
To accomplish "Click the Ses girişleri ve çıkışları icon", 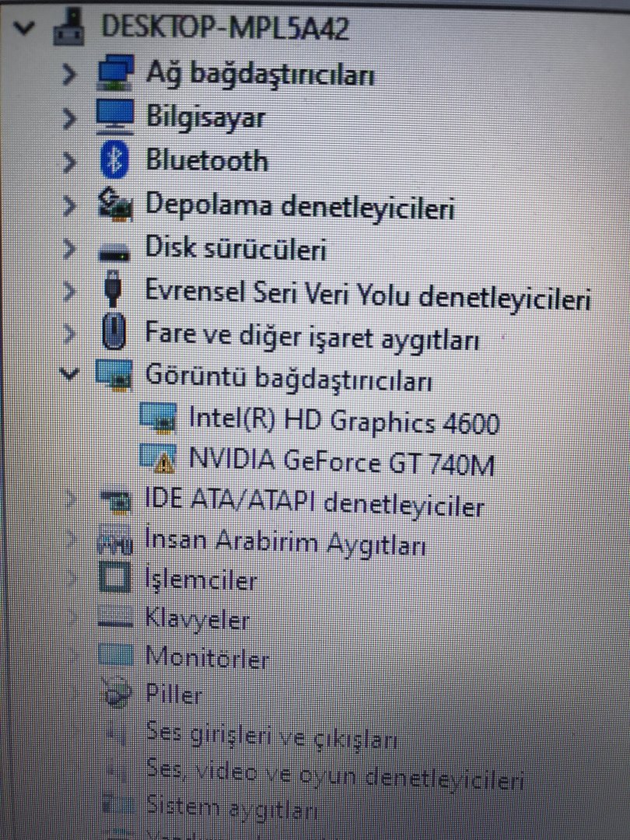I will pos(116,733).
